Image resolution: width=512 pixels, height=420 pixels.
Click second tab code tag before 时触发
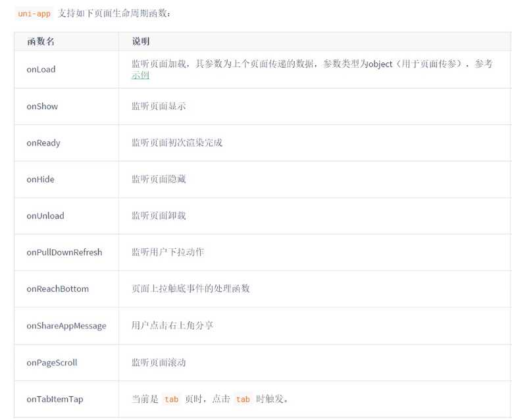[243, 400]
